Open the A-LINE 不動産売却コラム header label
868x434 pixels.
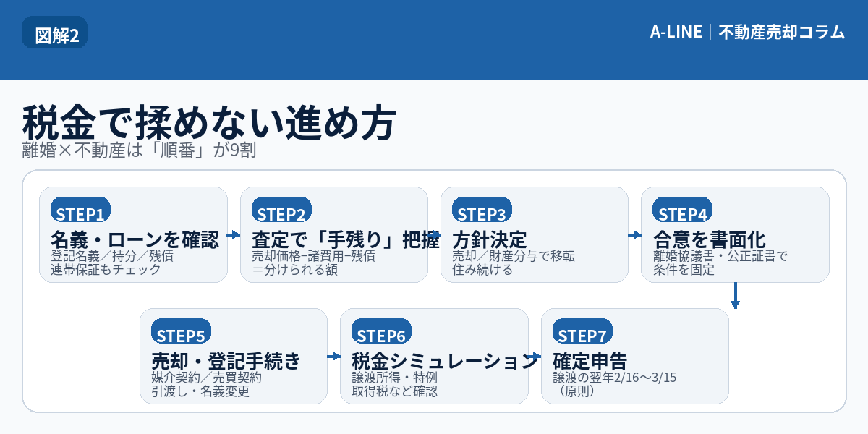[x=747, y=33]
